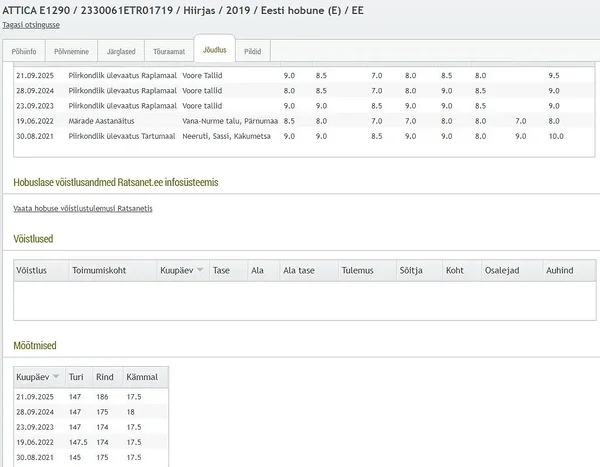Sort competitions by Tulemus column header
600x467 pixels.
click(x=357, y=270)
